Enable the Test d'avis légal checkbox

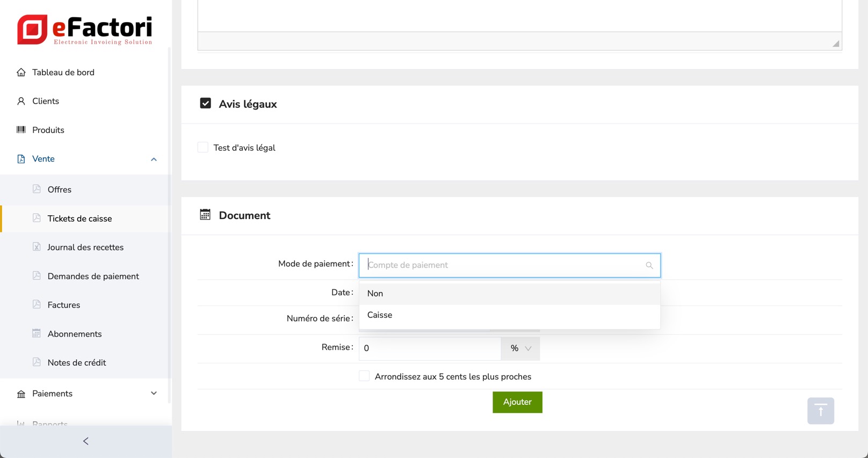click(x=203, y=147)
